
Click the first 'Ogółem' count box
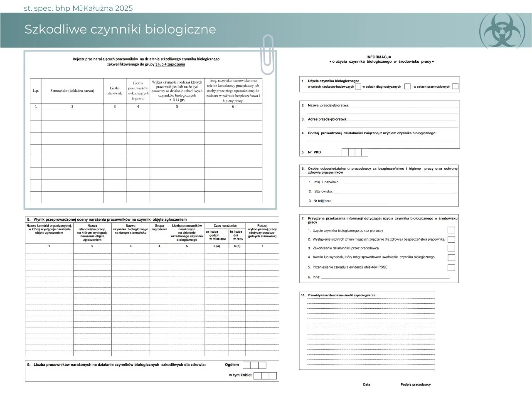(246, 365)
